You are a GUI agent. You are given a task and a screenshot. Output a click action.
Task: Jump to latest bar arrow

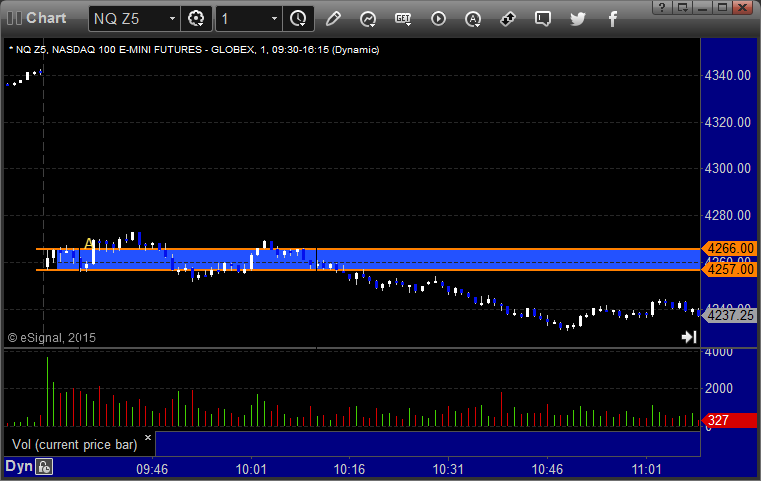(689, 337)
